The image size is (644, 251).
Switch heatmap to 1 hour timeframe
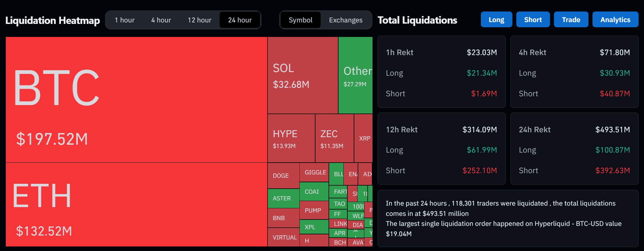[x=125, y=20]
